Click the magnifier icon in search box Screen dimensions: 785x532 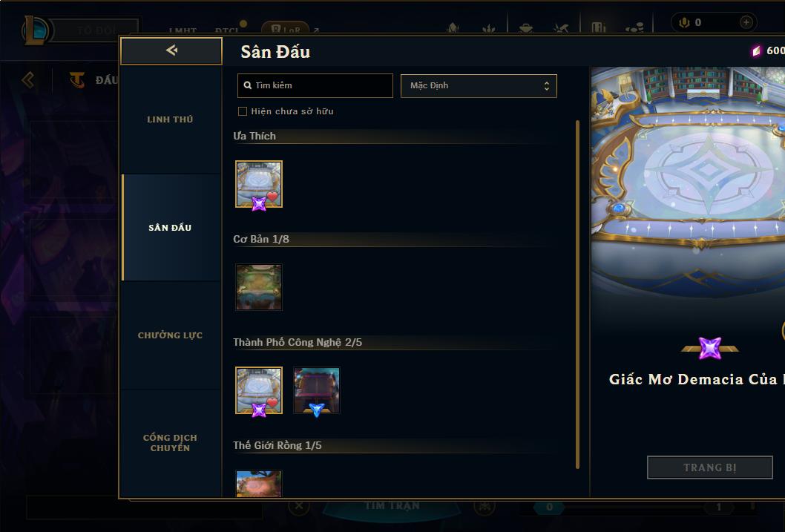tap(247, 85)
